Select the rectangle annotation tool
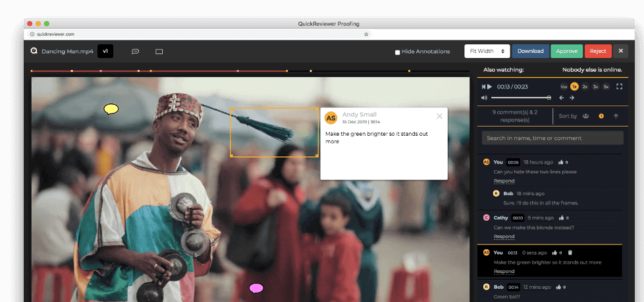 pos(159,51)
